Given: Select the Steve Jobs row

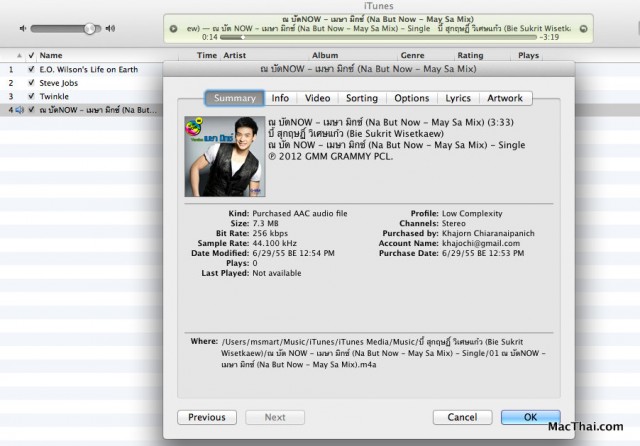Looking at the screenshot, I should (82, 83).
